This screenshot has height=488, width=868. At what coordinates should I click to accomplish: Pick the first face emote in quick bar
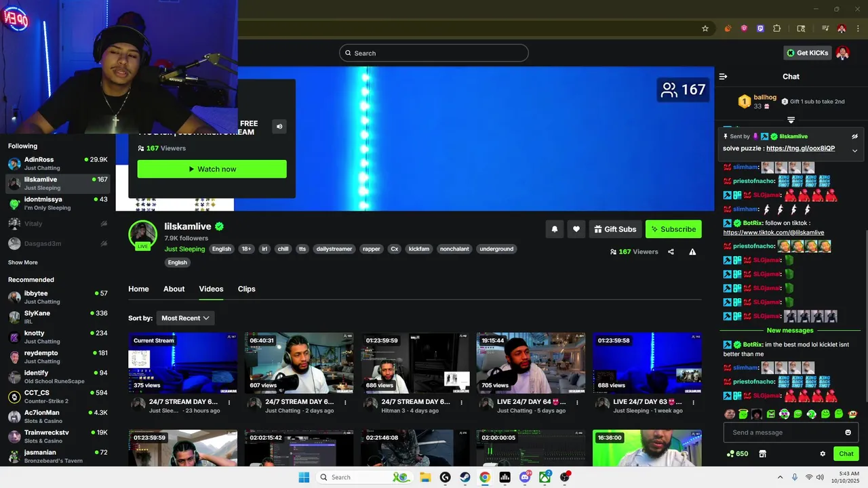coord(730,414)
